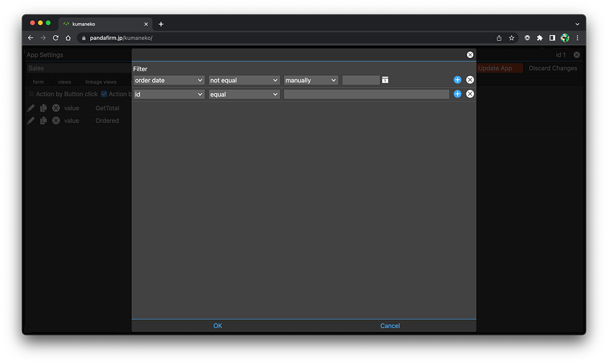The image size is (608, 364).
Task: Remove the order date filter row
Action: 470,80
